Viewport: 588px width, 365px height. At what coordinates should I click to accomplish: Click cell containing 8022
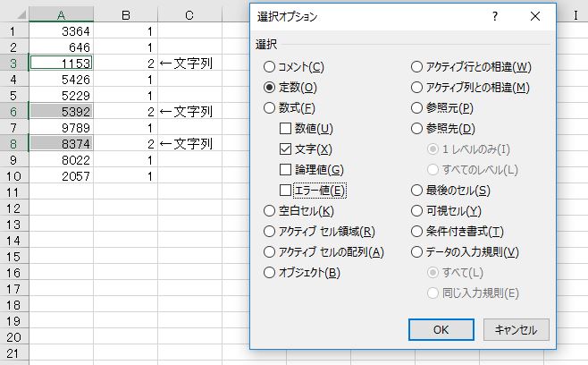click(61, 160)
